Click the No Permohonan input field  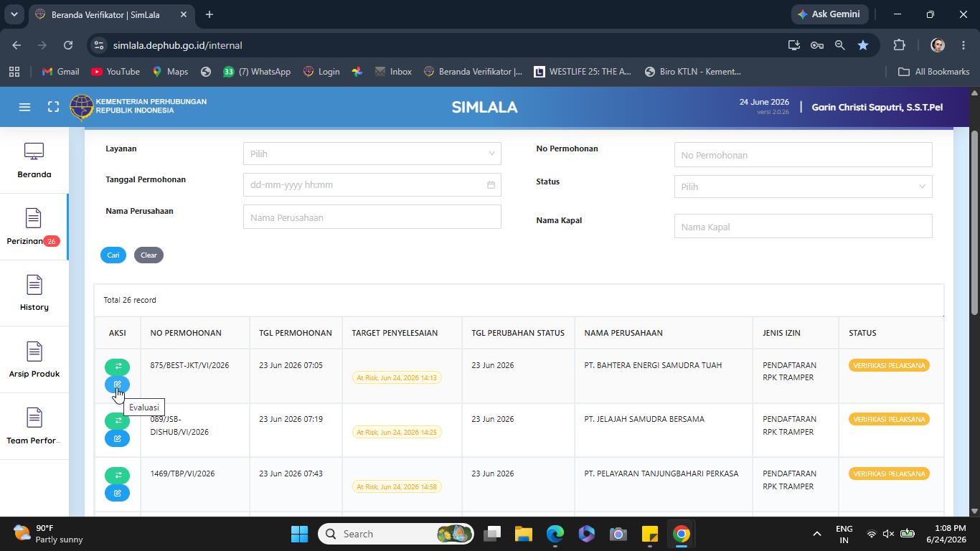[803, 155]
